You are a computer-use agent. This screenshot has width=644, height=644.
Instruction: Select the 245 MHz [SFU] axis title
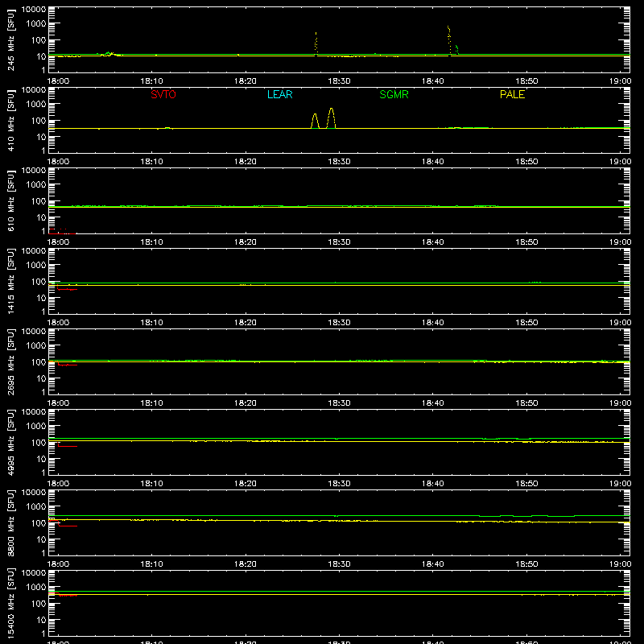[x=10, y=39]
